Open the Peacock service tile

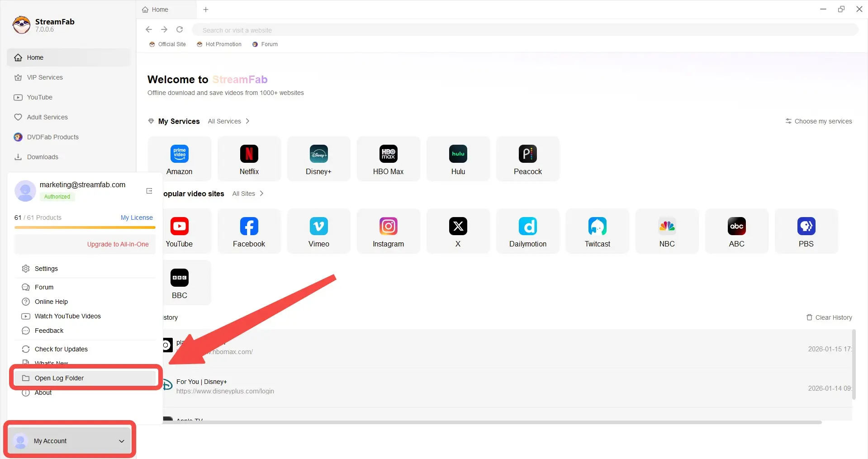[528, 159]
